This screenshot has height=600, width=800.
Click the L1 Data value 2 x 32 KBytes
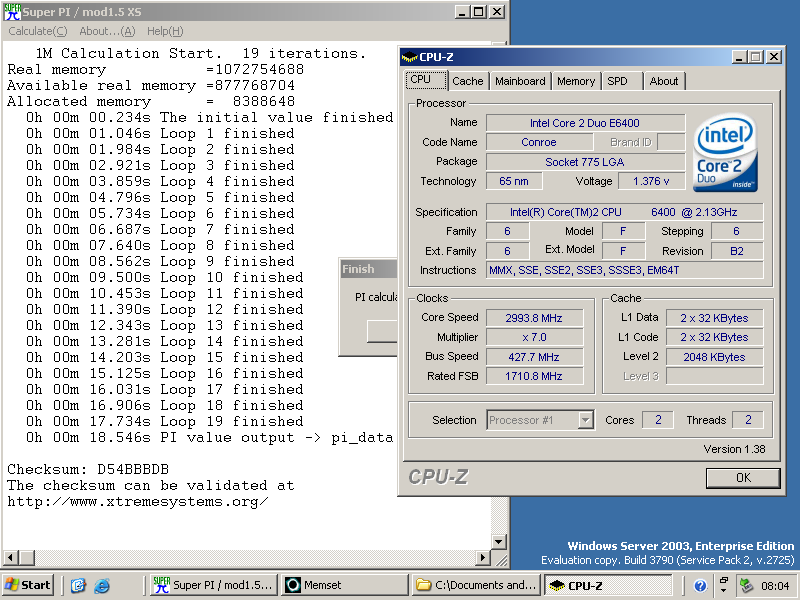point(714,318)
